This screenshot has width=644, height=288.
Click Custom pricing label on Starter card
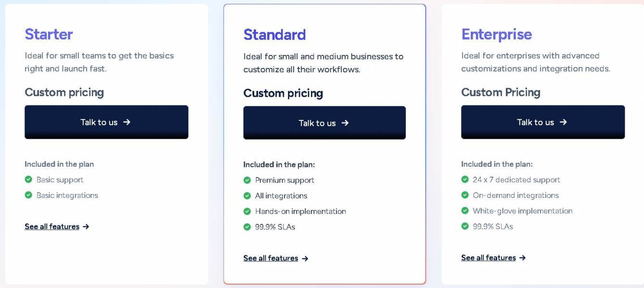click(64, 92)
